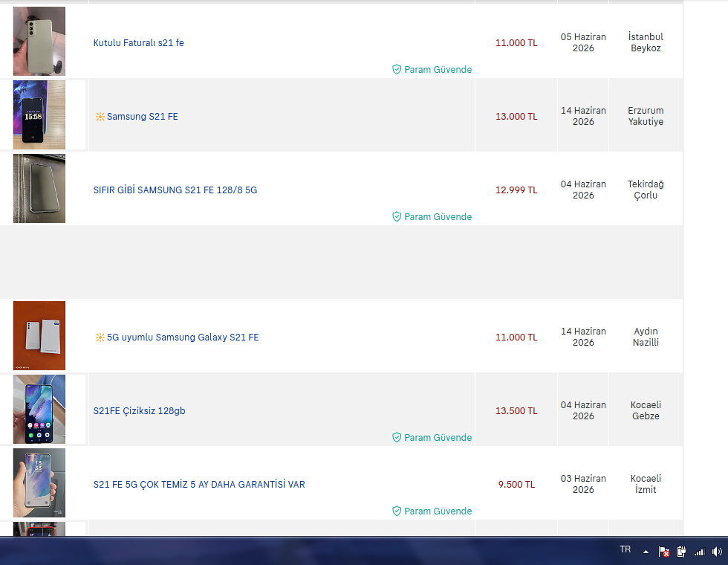Open the "Samsung S21 FE" Erzurum listing
The image size is (728, 565).
[142, 117]
